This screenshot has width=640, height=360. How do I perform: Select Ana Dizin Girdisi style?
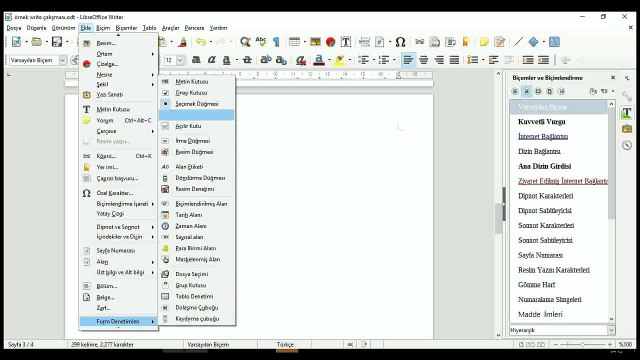tap(544, 166)
